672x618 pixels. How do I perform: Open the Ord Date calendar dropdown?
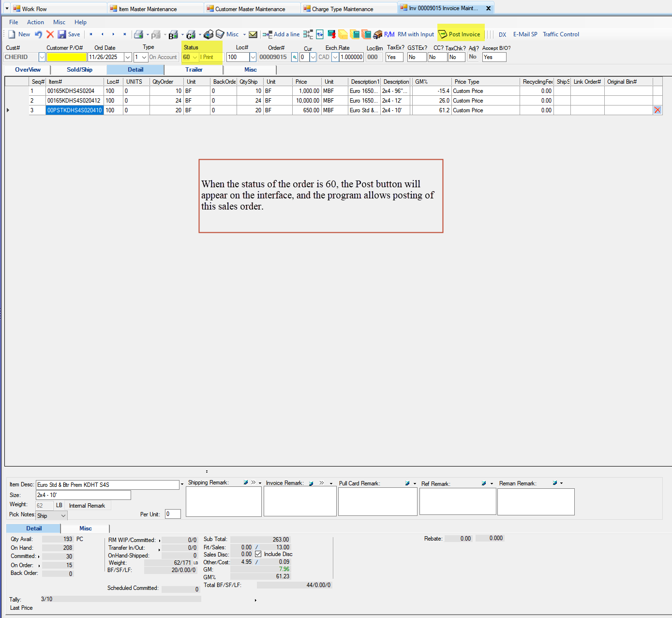point(127,57)
